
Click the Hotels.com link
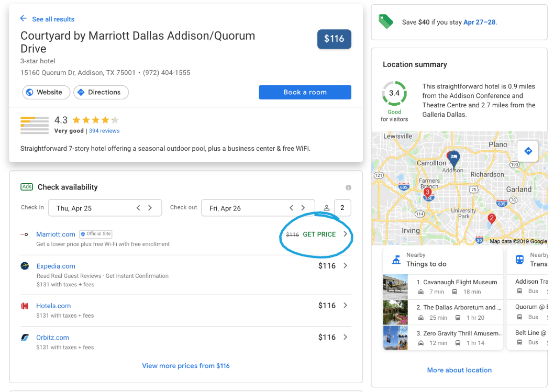coord(53,306)
